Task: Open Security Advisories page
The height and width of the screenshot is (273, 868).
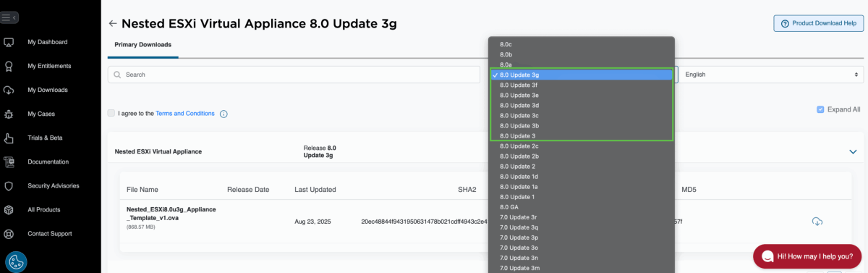Action: [54, 185]
